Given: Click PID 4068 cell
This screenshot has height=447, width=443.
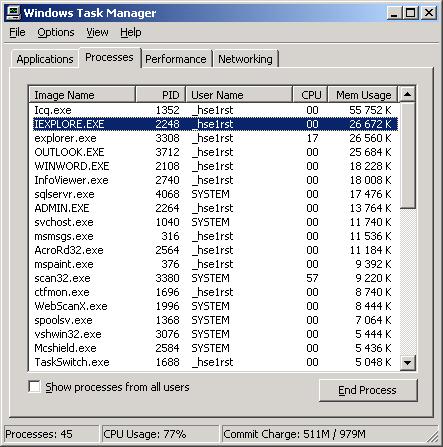Looking at the screenshot, I should tap(167, 194).
